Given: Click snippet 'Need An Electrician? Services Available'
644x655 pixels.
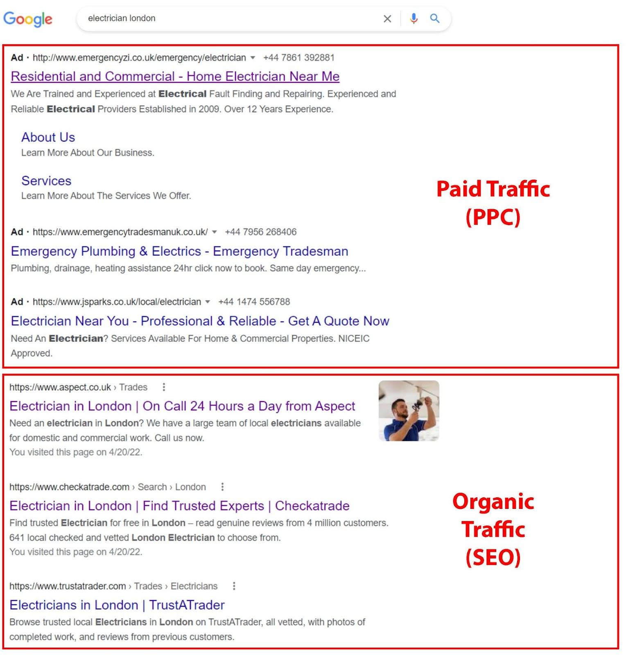Looking at the screenshot, I should click(190, 346).
